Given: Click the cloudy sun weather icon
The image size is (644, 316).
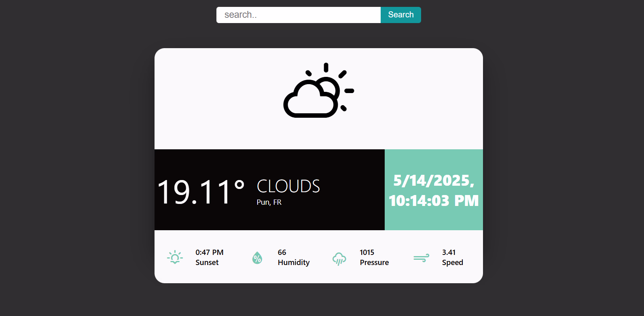Looking at the screenshot, I should tap(319, 91).
